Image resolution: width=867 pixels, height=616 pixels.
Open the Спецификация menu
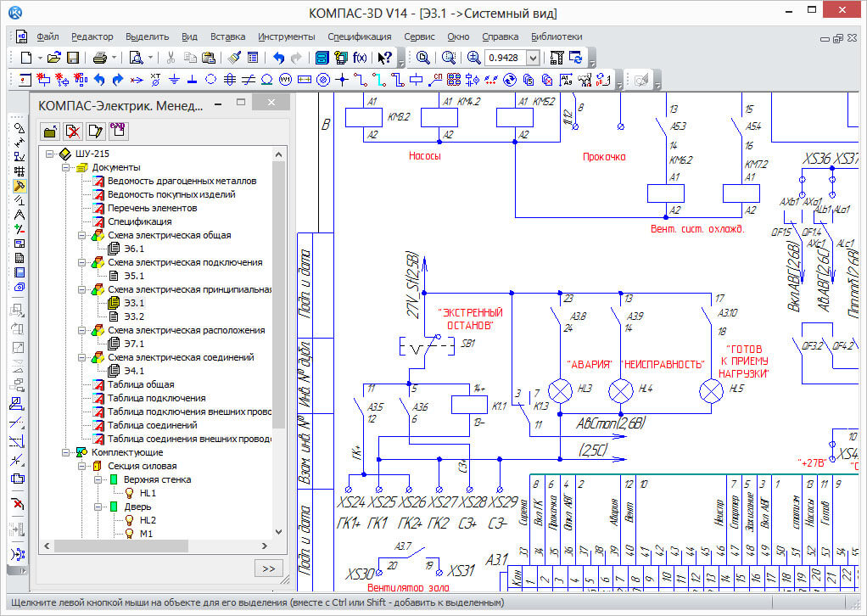(359, 36)
